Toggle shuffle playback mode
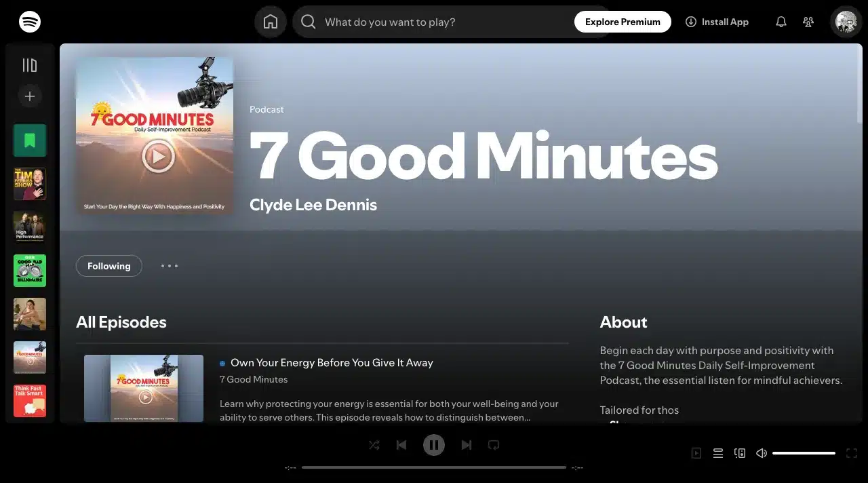This screenshot has width=868, height=483. coord(374,444)
